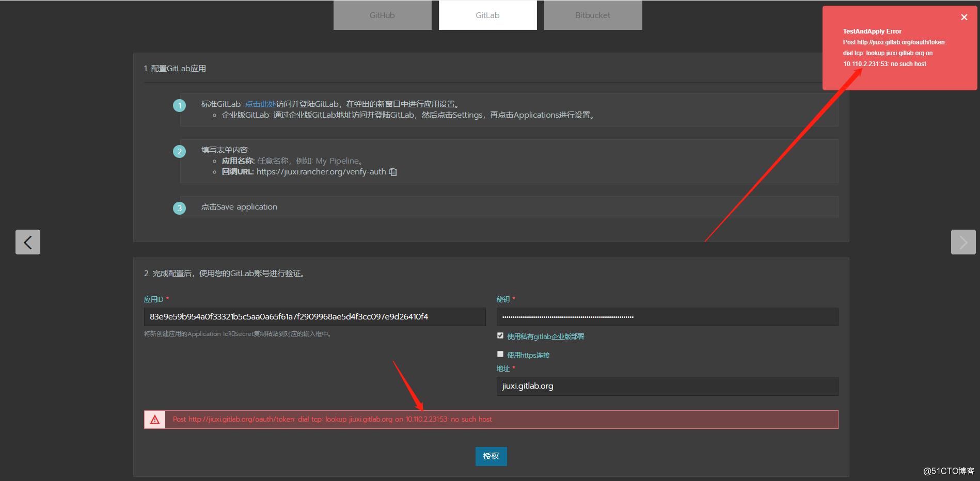This screenshot has width=980, height=481.
Task: Focus the 秘钥 secret field
Action: tap(667, 317)
